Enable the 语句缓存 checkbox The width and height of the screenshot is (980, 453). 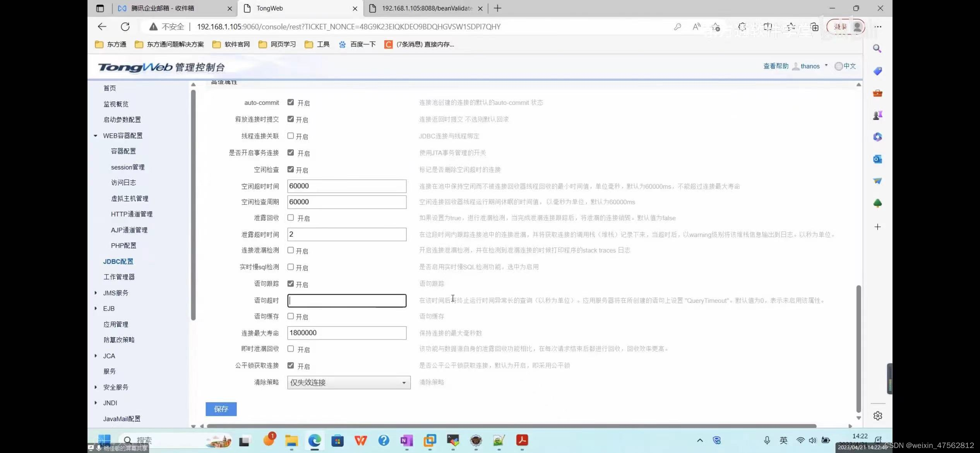tap(291, 316)
